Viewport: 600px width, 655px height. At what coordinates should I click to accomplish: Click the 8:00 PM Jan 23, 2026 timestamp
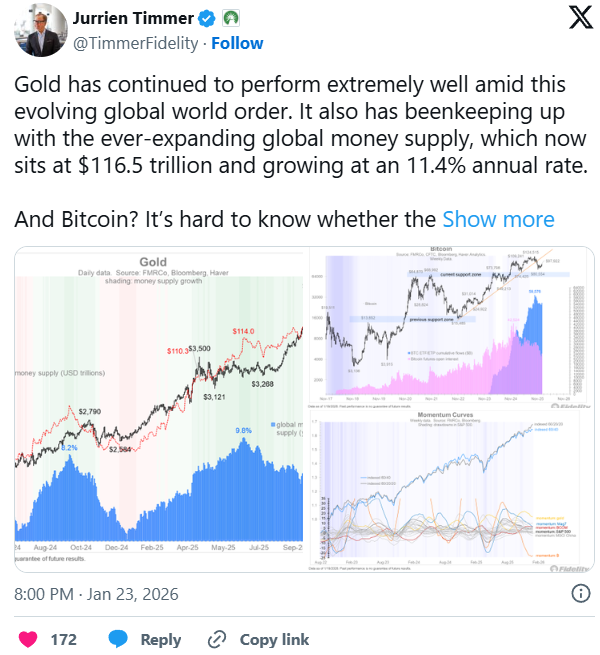tap(96, 594)
